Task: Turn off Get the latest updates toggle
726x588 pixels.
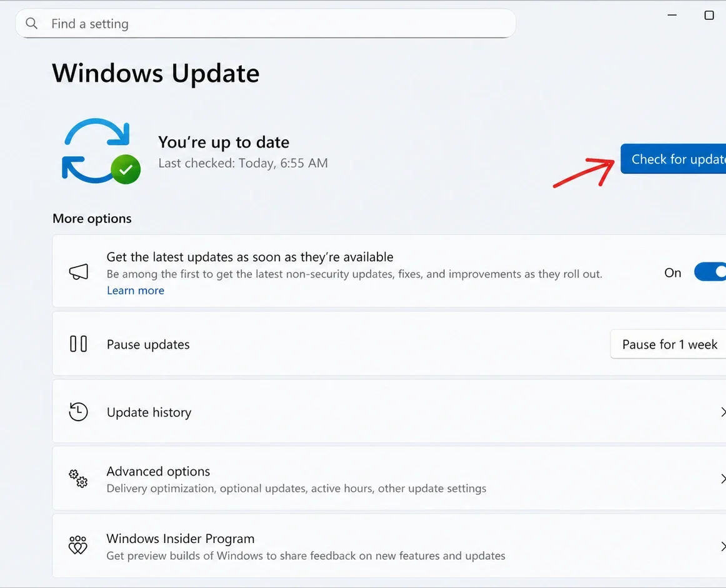Action: (x=710, y=272)
